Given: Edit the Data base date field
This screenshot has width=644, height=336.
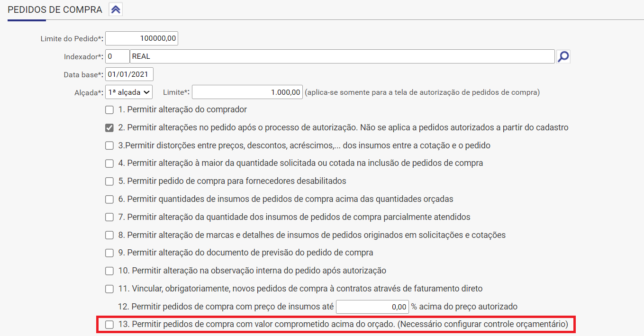Looking at the screenshot, I should click(x=129, y=74).
